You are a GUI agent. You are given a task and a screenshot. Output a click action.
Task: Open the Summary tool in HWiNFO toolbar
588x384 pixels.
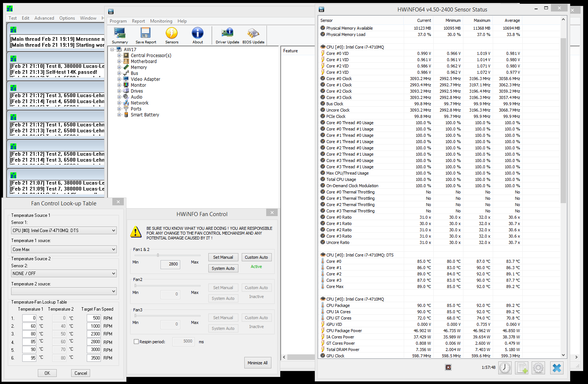120,36
